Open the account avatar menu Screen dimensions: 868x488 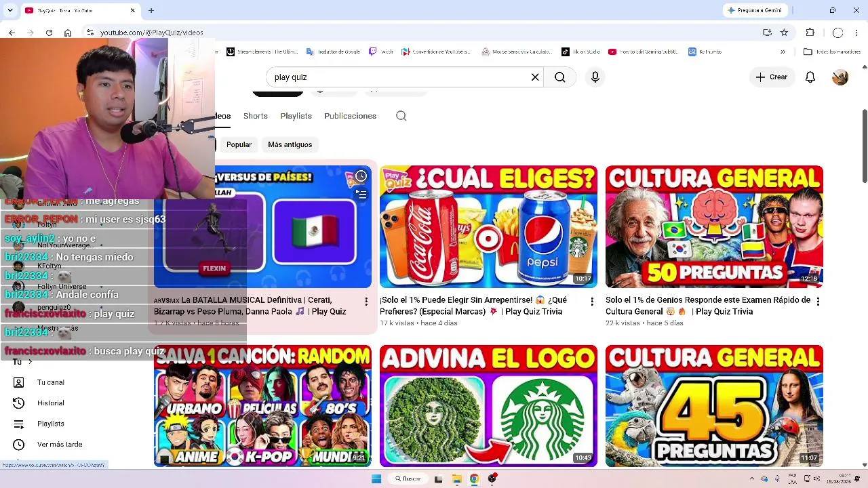(x=840, y=77)
